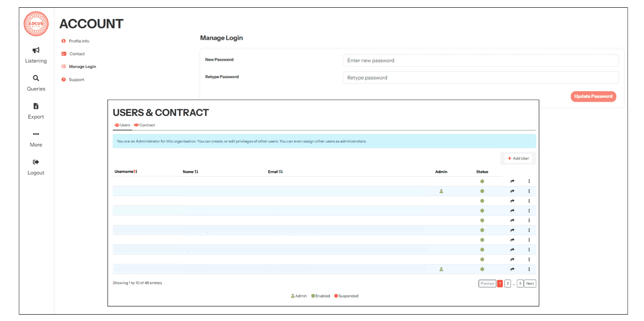644x321 pixels.
Task: Click admin person icon in second row
Action: pyautogui.click(x=441, y=191)
